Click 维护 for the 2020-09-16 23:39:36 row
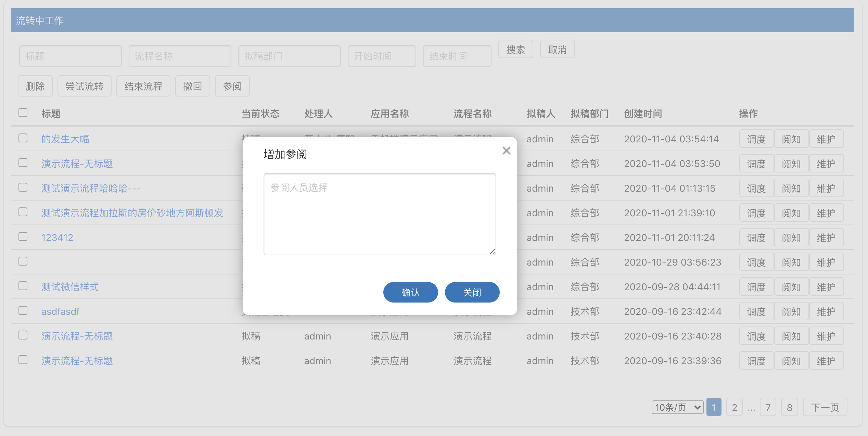The width and height of the screenshot is (868, 436). click(826, 361)
